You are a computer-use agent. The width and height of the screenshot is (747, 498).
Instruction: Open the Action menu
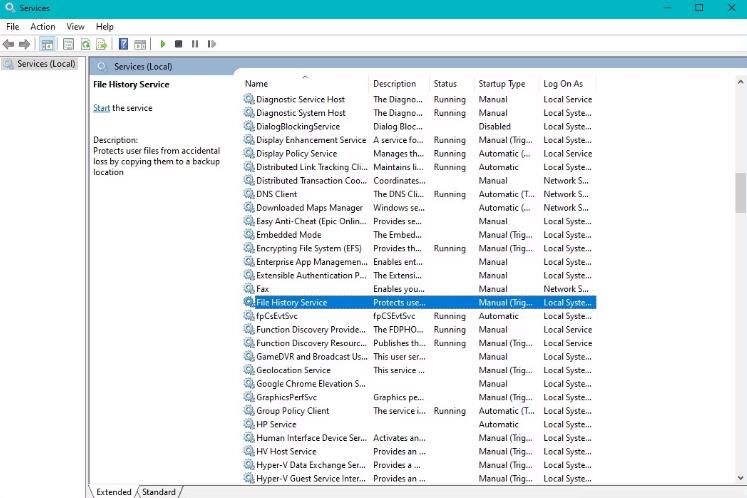pos(43,27)
